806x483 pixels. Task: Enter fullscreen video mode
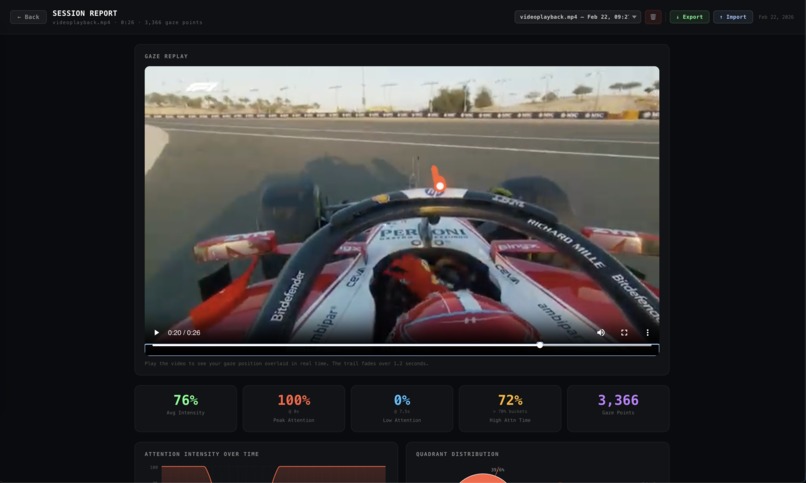[624, 332]
